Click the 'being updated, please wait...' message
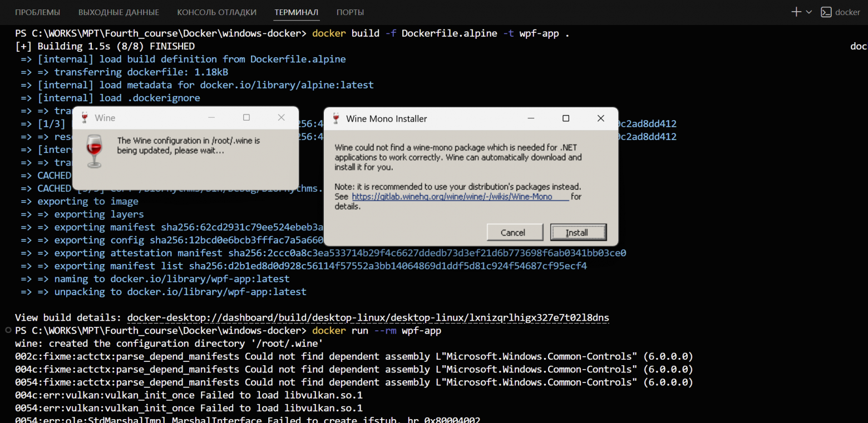This screenshot has height=423, width=868. point(171,151)
